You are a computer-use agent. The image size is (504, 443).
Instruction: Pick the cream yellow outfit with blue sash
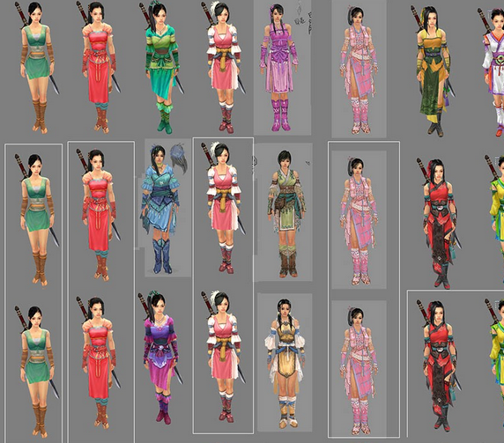coord(285,364)
